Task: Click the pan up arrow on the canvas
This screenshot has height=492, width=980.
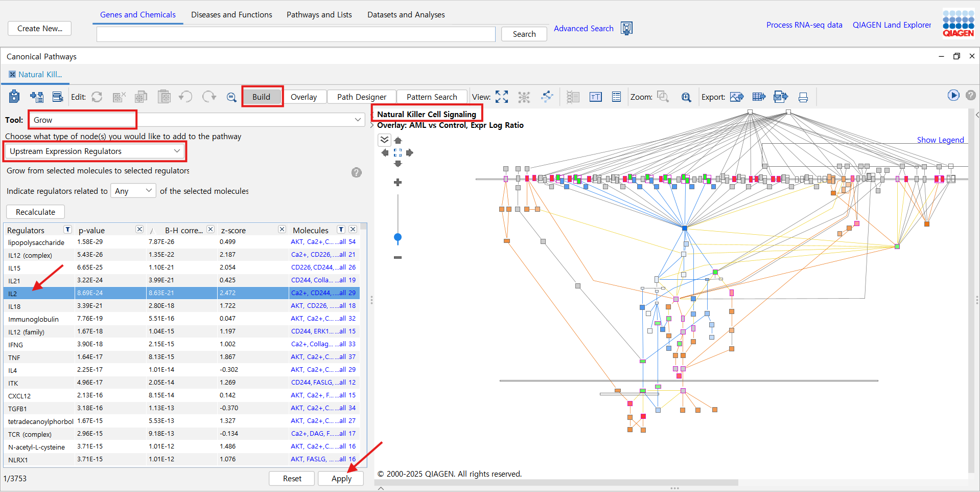Action: click(398, 141)
